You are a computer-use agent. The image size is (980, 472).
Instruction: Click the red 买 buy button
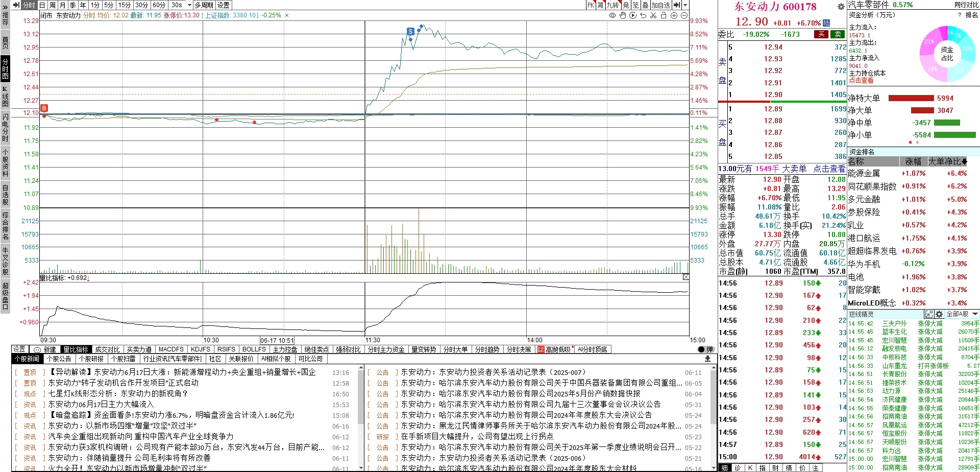pos(821,34)
